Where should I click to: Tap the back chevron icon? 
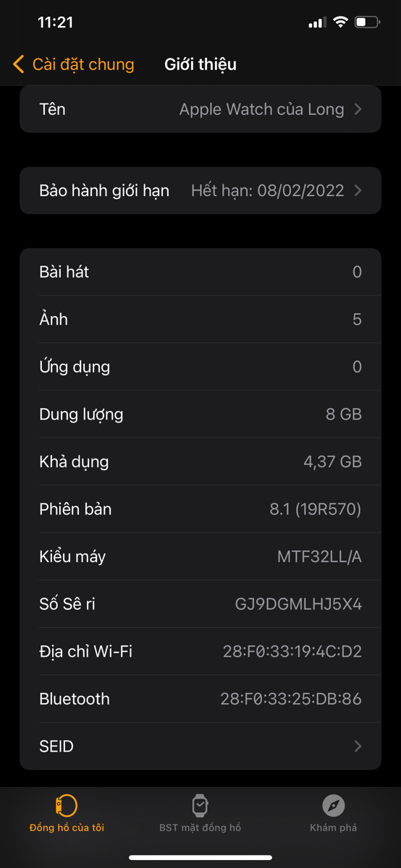(19, 64)
